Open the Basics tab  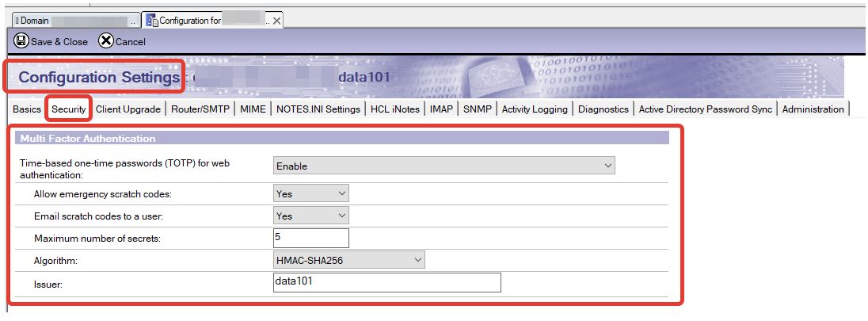pos(27,109)
